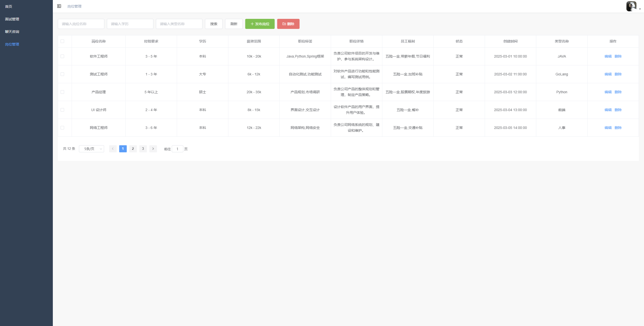Click the plus icon on 发布岗位 button
The image size is (644, 326).
[252, 24]
